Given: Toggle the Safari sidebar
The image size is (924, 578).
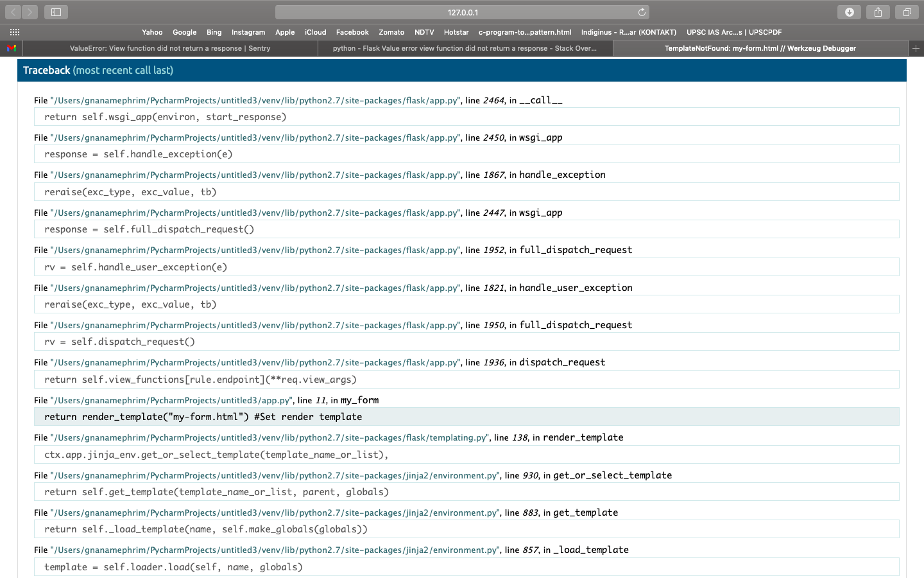Looking at the screenshot, I should tap(56, 12).
